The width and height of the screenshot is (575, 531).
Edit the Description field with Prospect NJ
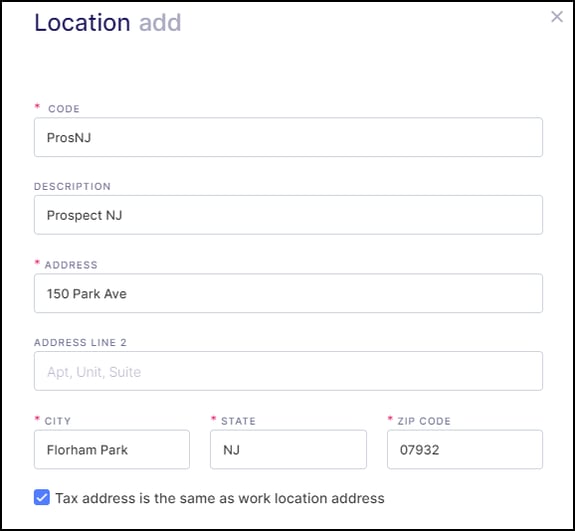[288, 215]
